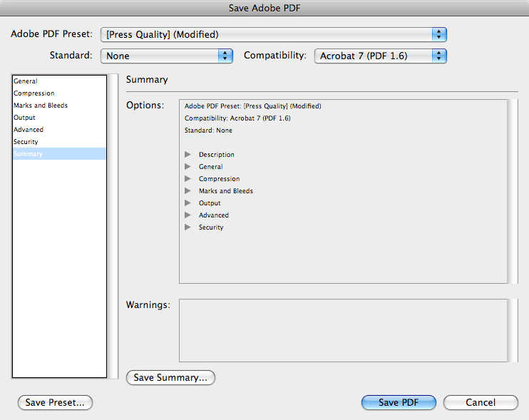
Task: Click 'Adobe PDF Preset: [Press Quality] (Modified)' options line
Action: coord(252,106)
